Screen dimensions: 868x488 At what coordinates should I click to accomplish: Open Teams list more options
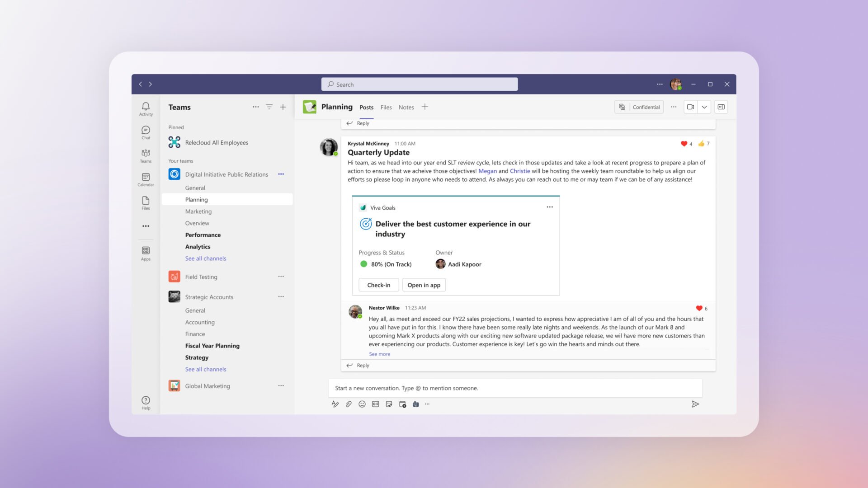[256, 107]
